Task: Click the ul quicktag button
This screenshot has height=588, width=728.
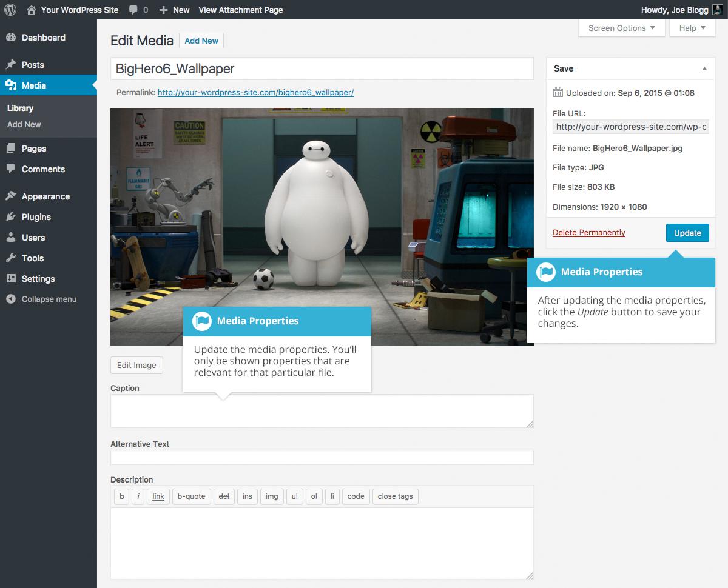Action: click(294, 496)
